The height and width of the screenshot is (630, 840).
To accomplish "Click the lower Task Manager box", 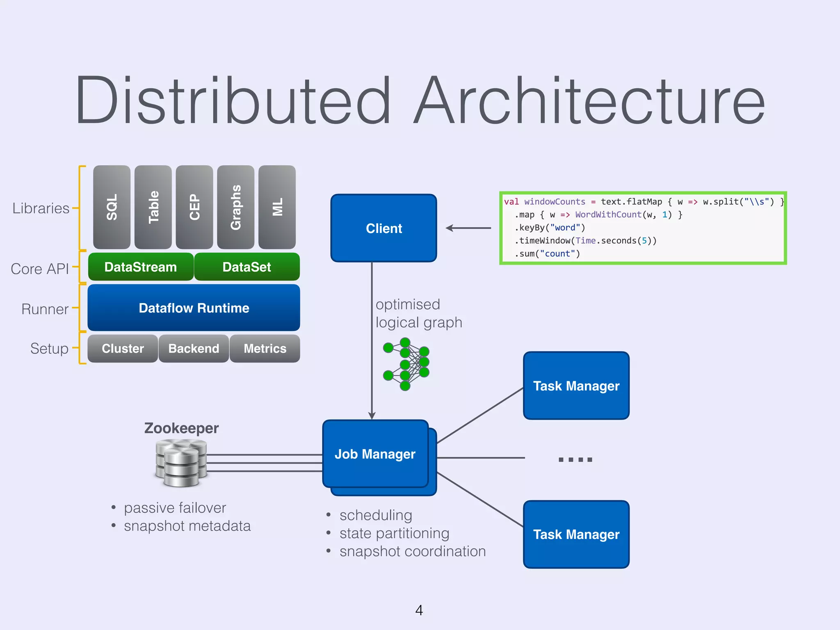I will click(x=576, y=534).
